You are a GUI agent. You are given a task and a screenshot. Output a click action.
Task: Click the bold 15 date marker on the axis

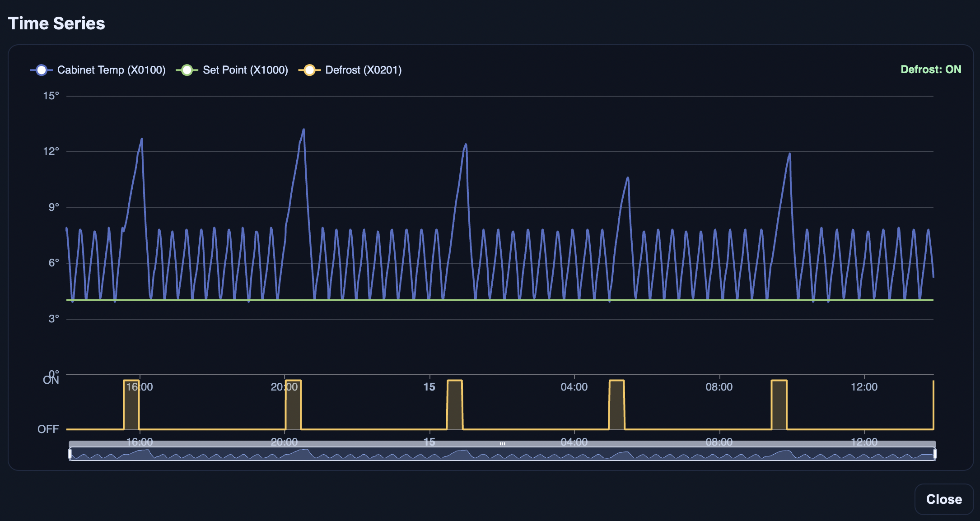pos(429,387)
